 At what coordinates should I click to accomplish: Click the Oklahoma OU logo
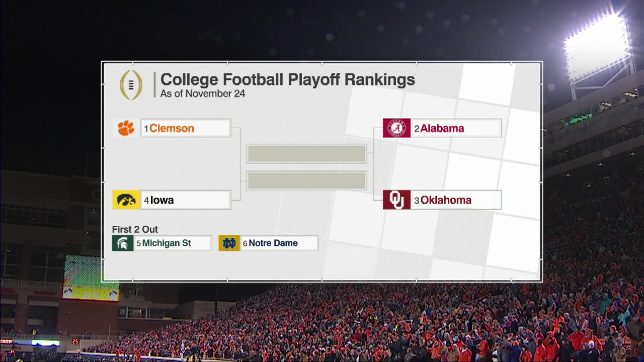(x=396, y=200)
